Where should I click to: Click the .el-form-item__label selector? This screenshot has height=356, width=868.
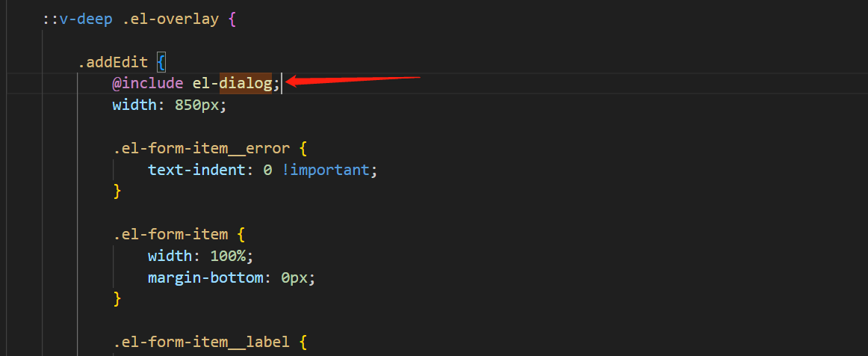coord(200,343)
